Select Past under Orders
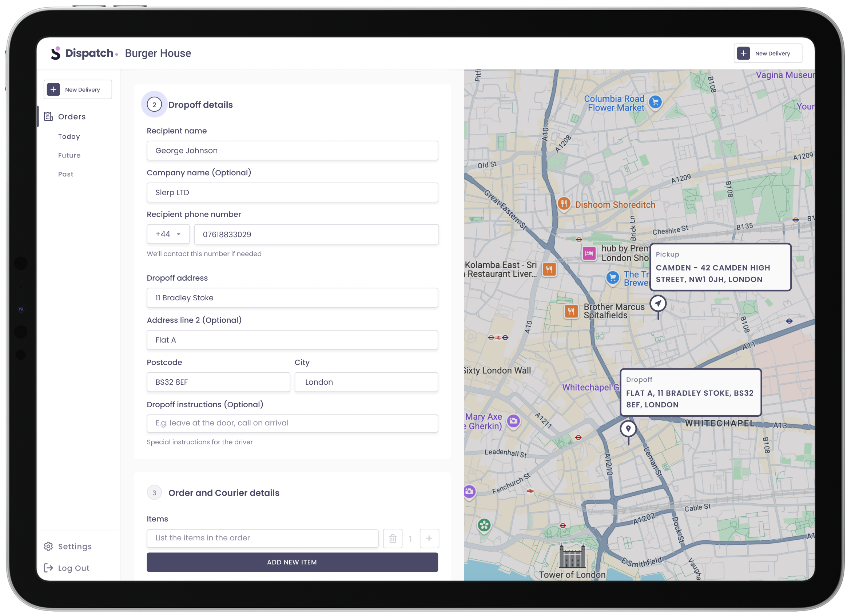Viewport: 851px width, 616px height. pyautogui.click(x=65, y=174)
